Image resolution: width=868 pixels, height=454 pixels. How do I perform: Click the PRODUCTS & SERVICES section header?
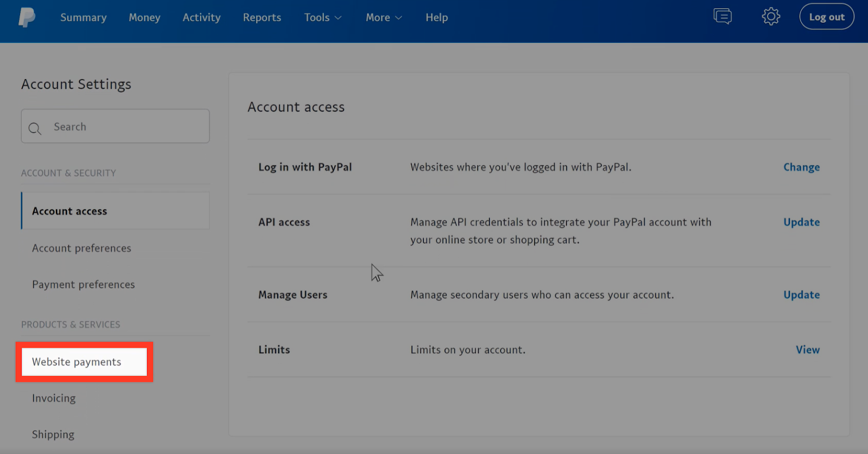(x=71, y=324)
